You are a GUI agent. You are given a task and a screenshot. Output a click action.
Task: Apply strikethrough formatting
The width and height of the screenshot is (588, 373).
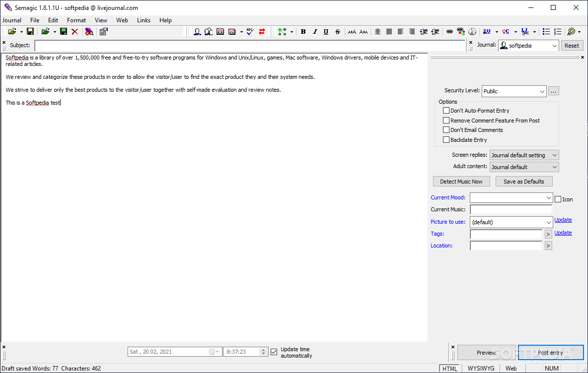pyautogui.click(x=338, y=31)
